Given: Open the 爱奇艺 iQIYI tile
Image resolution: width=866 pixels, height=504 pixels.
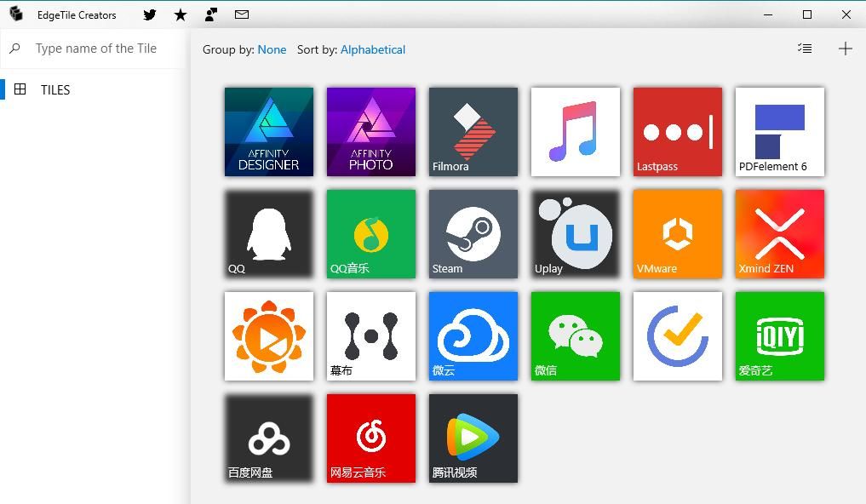Looking at the screenshot, I should tap(780, 336).
